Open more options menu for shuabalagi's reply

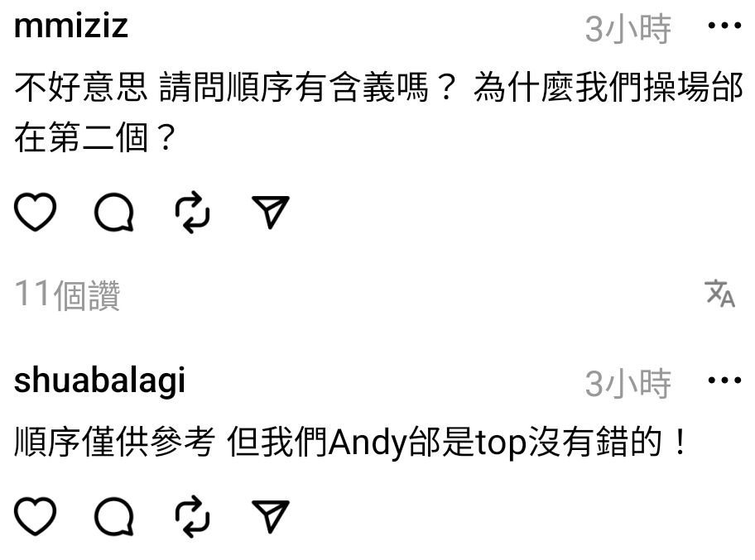724,381
